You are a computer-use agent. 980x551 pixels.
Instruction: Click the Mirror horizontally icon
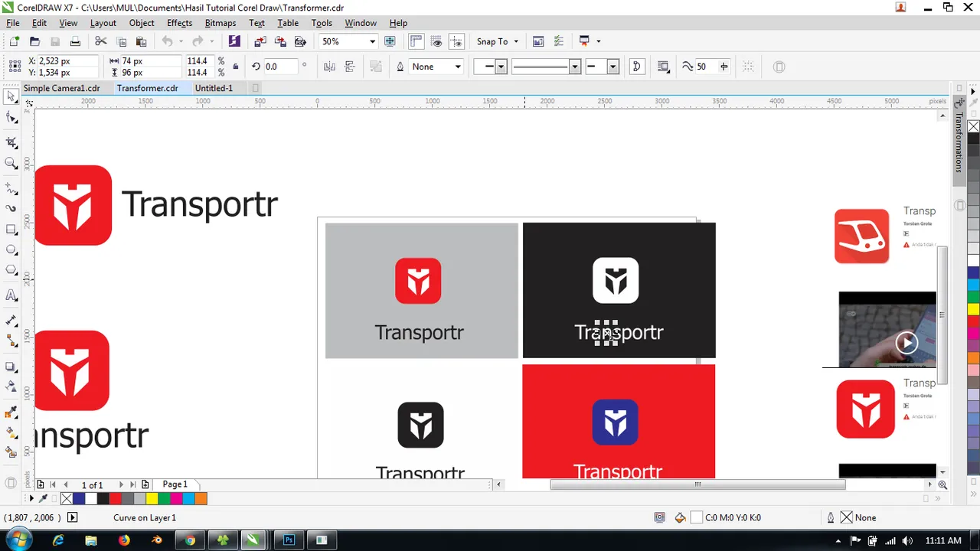[329, 67]
